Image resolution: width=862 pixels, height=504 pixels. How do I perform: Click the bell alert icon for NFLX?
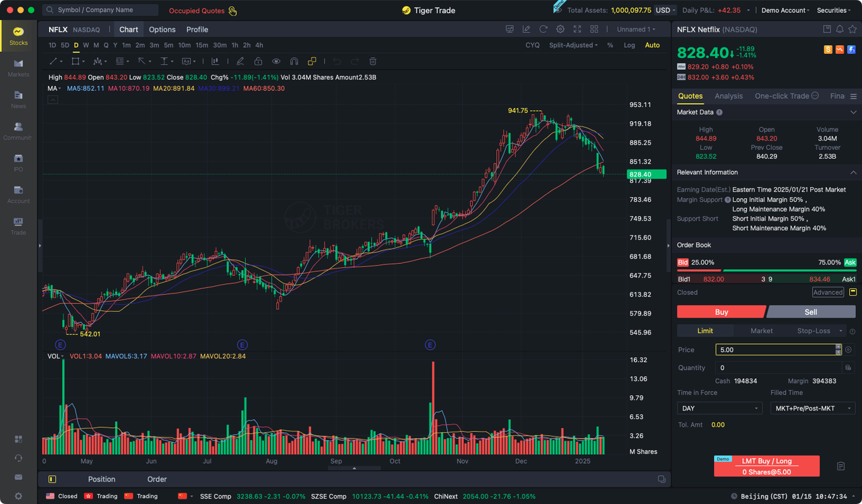point(839,30)
